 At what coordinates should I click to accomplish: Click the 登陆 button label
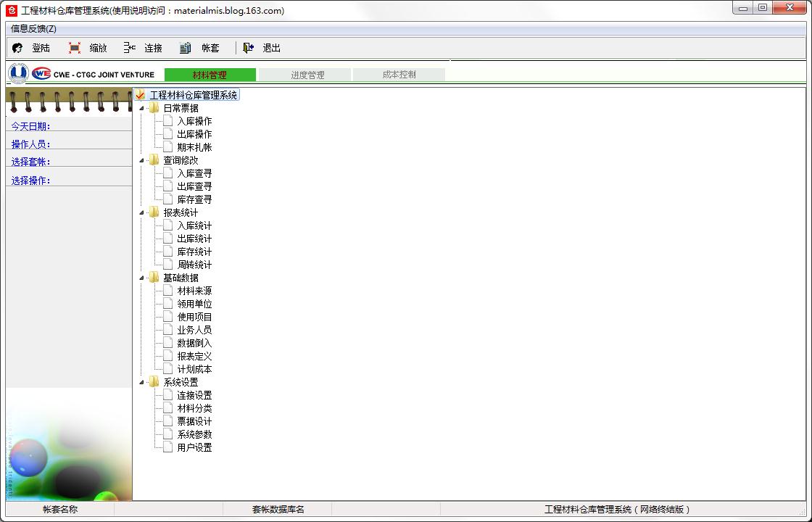click(x=41, y=48)
